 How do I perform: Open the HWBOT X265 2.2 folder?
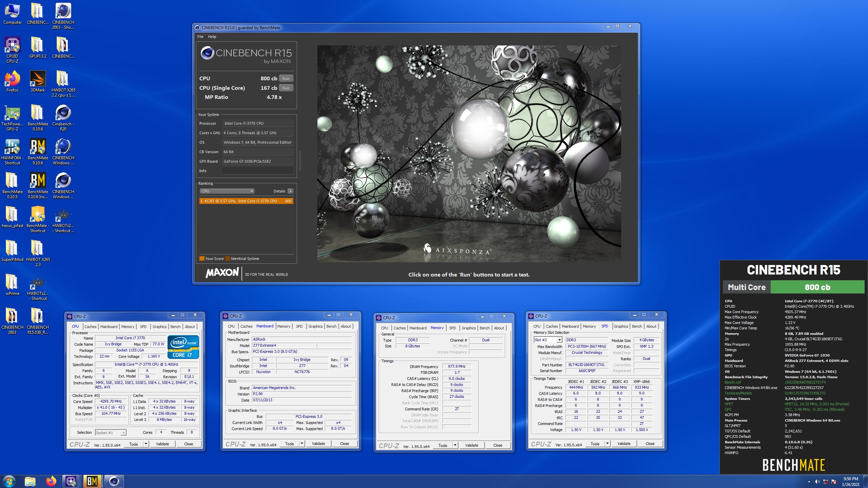point(63,84)
